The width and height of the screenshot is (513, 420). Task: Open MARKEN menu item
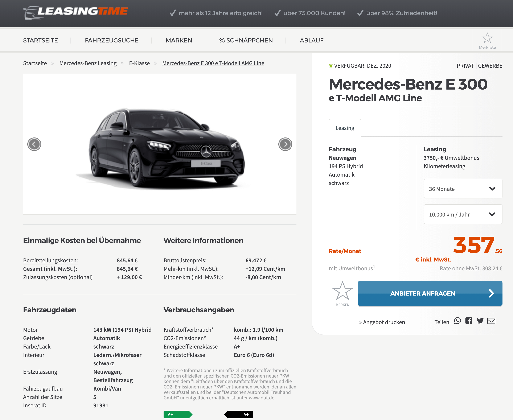point(179,40)
